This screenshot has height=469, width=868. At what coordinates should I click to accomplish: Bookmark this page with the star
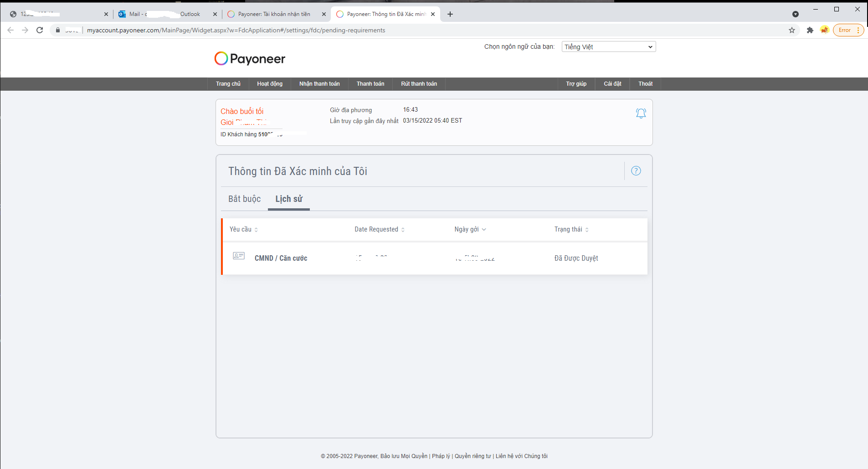click(x=792, y=30)
